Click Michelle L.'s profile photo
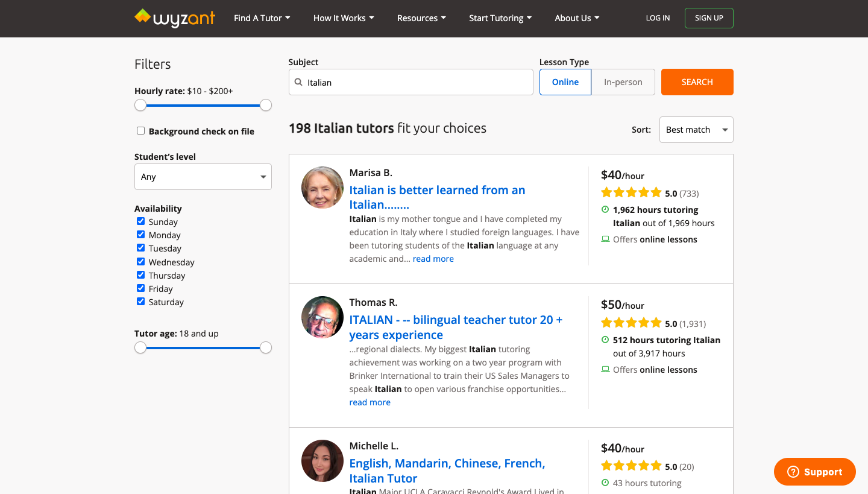This screenshot has height=494, width=868. [322, 461]
